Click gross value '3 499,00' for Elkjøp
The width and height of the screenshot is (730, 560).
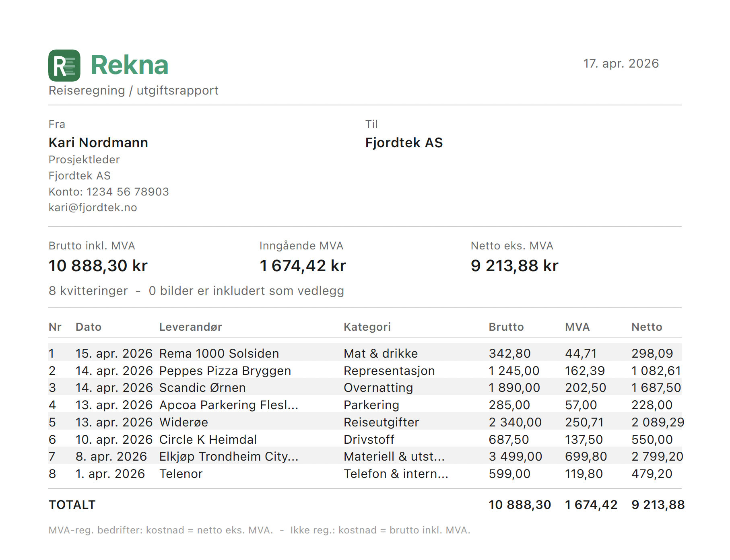(x=516, y=457)
